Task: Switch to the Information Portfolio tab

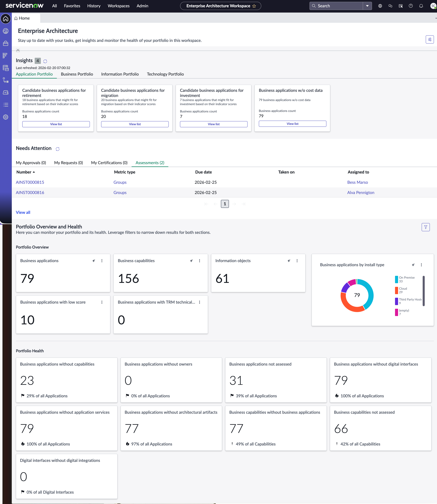Action: click(x=120, y=74)
